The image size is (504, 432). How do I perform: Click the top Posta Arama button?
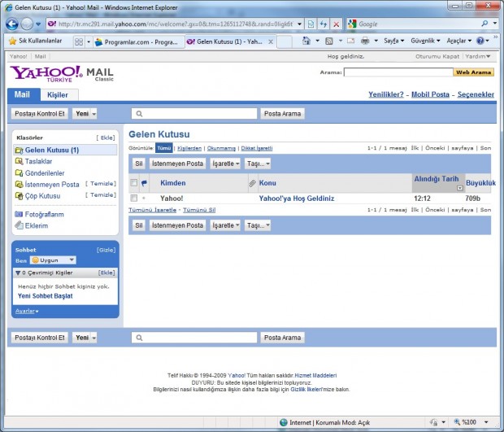point(282,114)
